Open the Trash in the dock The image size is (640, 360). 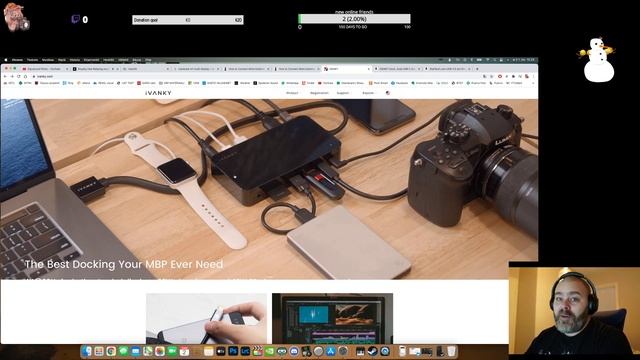click(451, 351)
